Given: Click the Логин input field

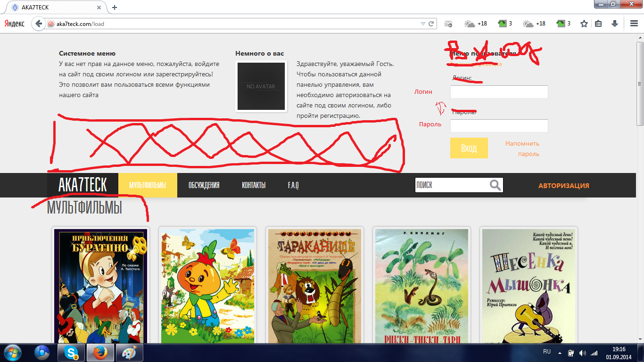Looking at the screenshot, I should point(499,92).
